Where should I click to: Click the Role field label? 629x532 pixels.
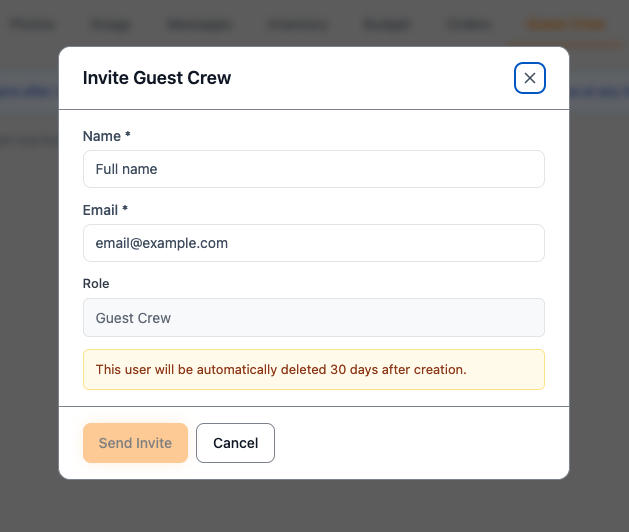[x=96, y=284]
